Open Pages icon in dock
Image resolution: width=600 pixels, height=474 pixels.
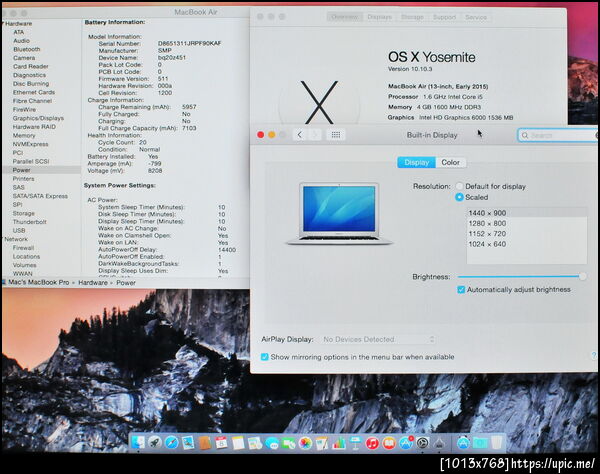[x=322, y=443]
